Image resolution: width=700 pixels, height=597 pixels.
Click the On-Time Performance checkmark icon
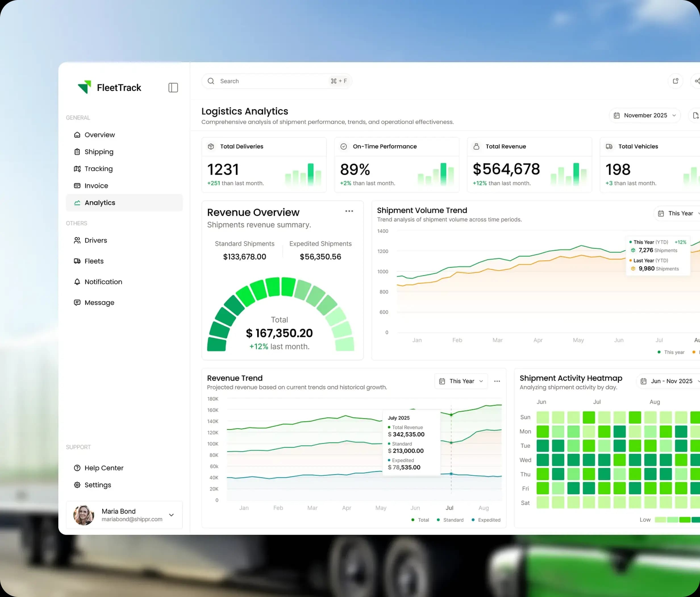(343, 146)
